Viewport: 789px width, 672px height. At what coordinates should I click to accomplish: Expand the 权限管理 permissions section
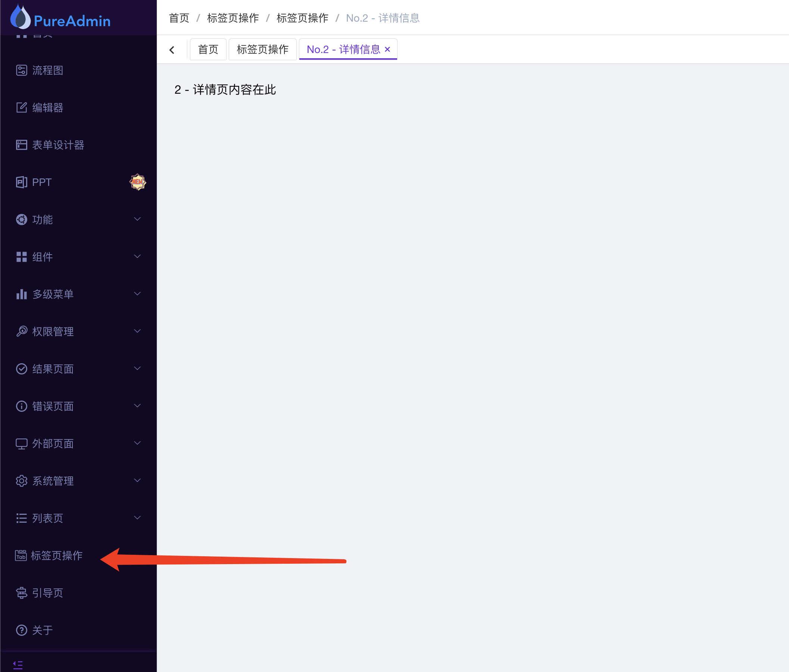[x=53, y=331]
